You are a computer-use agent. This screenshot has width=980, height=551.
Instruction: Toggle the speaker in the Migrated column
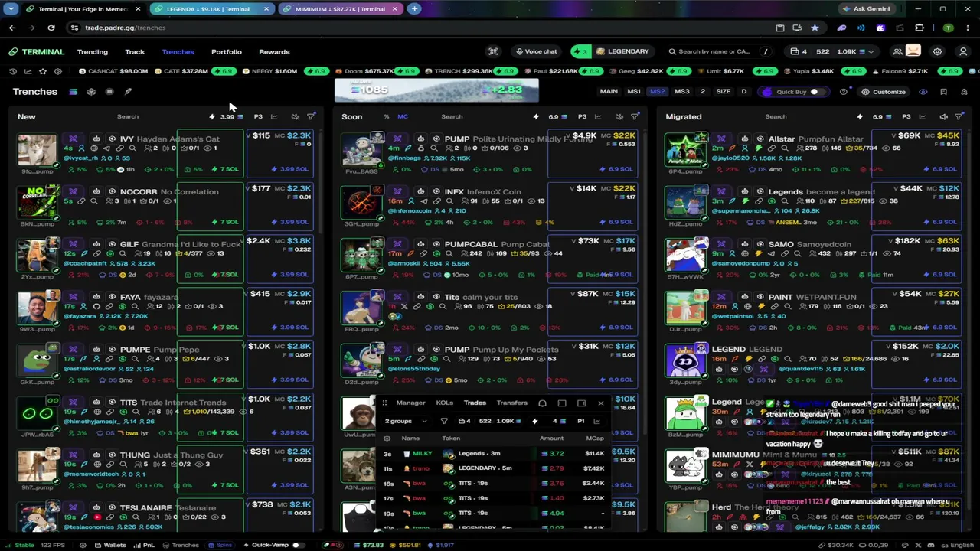(x=943, y=117)
